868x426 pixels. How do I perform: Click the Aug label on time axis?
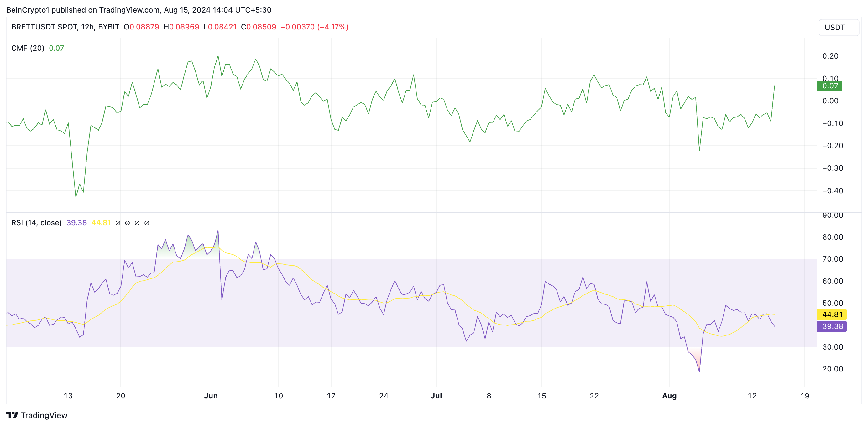pos(669,396)
